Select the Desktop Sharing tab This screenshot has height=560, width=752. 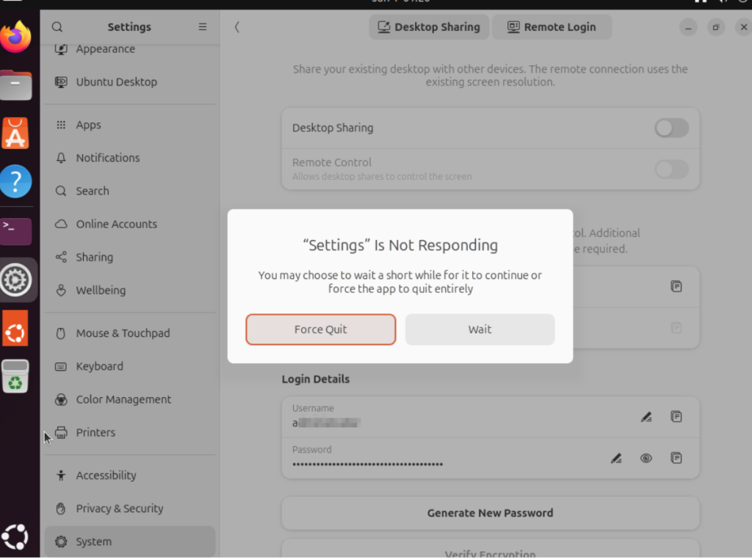pyautogui.click(x=429, y=27)
